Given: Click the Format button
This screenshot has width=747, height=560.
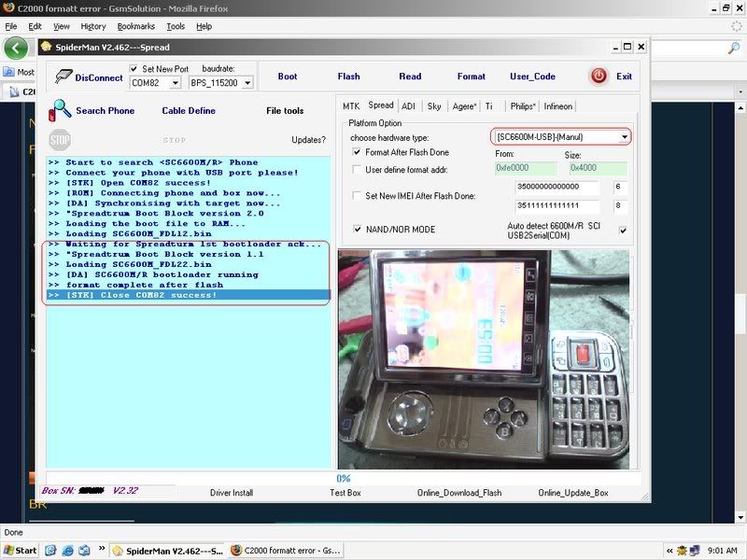Looking at the screenshot, I should (472, 77).
